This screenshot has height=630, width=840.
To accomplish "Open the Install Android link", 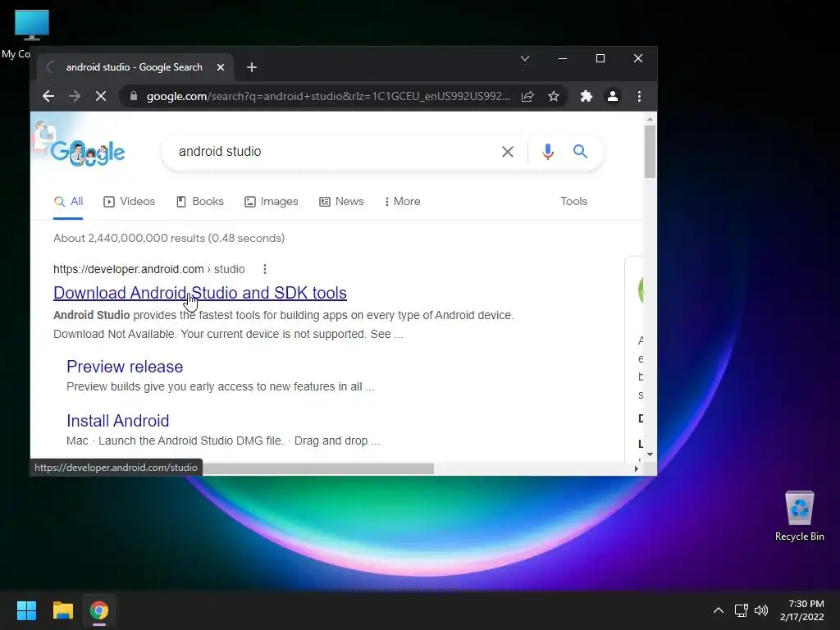I will pyautogui.click(x=118, y=421).
